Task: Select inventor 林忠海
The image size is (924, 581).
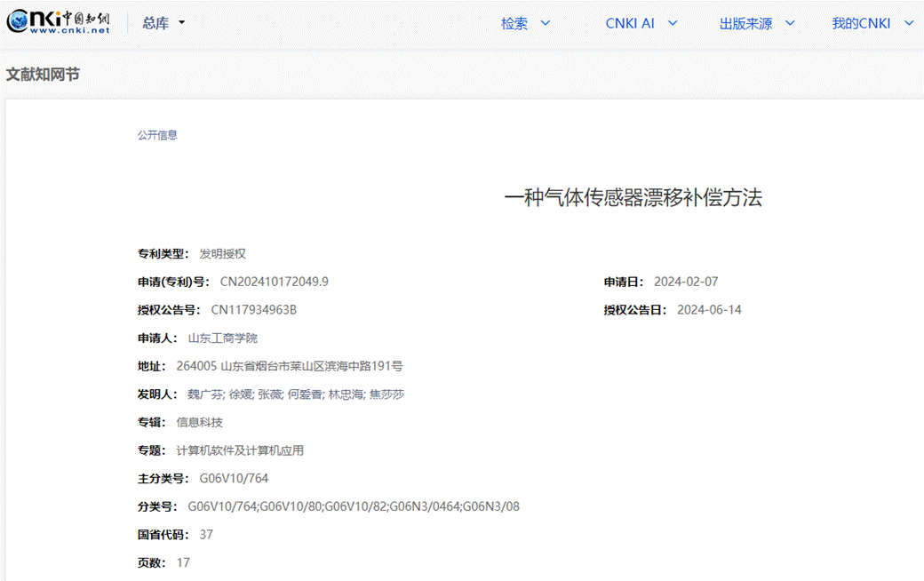Action: 346,394
